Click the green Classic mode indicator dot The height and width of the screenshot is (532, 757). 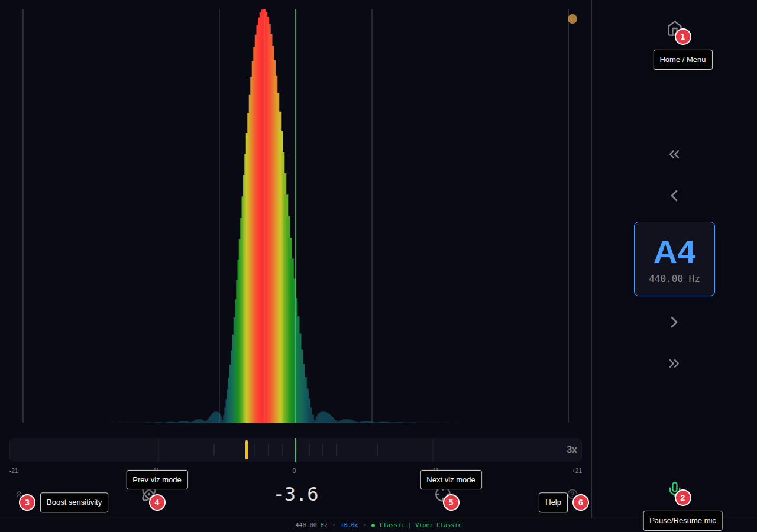coord(373,525)
